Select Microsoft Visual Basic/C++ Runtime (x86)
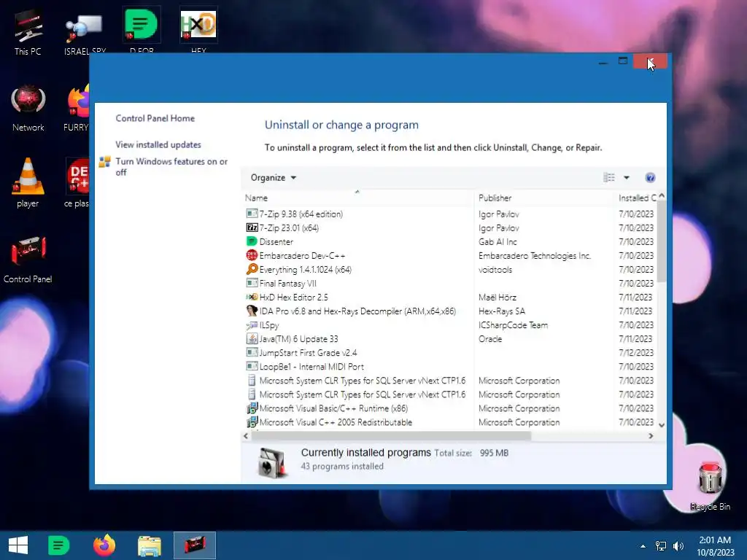747x560 pixels. (450, 408)
